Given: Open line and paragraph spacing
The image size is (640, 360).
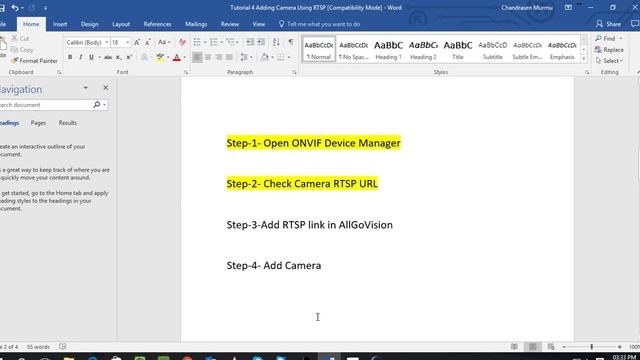Looking at the screenshot, I should pyautogui.click(x=244, y=57).
